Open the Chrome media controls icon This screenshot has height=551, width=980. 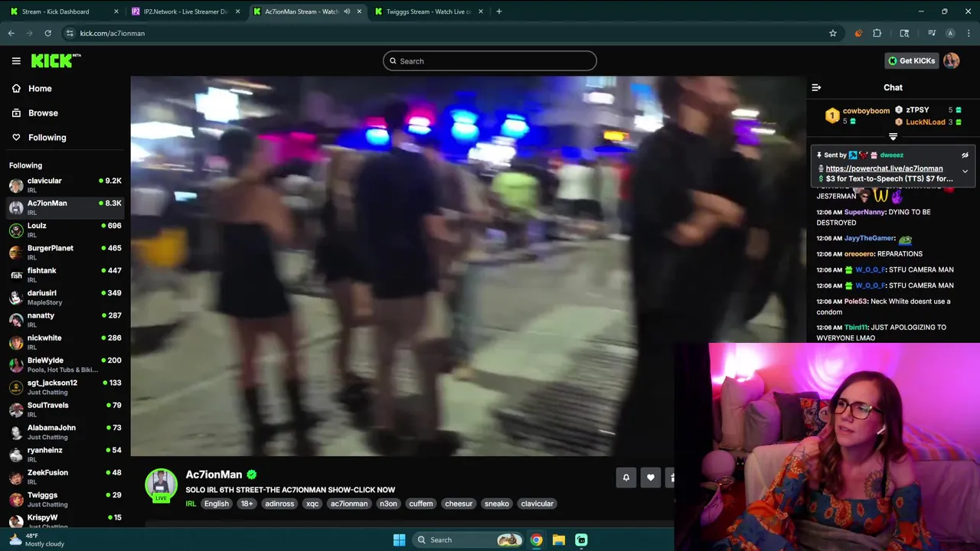pyautogui.click(x=932, y=33)
